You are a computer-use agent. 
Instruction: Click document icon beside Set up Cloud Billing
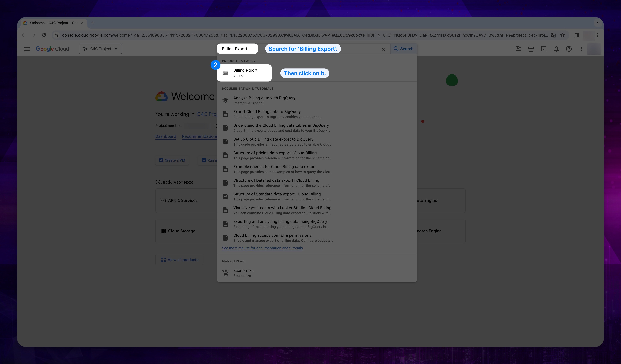point(225,142)
